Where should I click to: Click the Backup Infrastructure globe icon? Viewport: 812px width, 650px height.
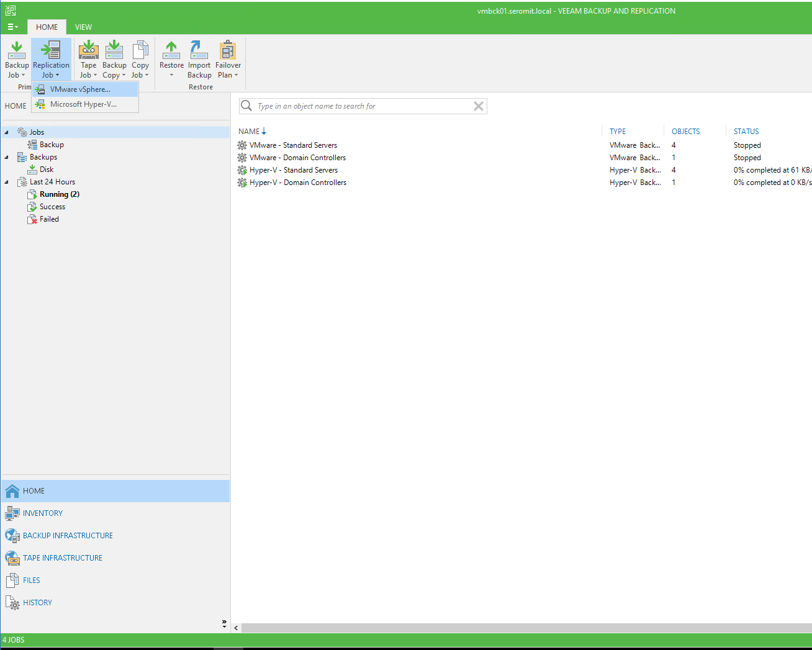click(x=12, y=536)
